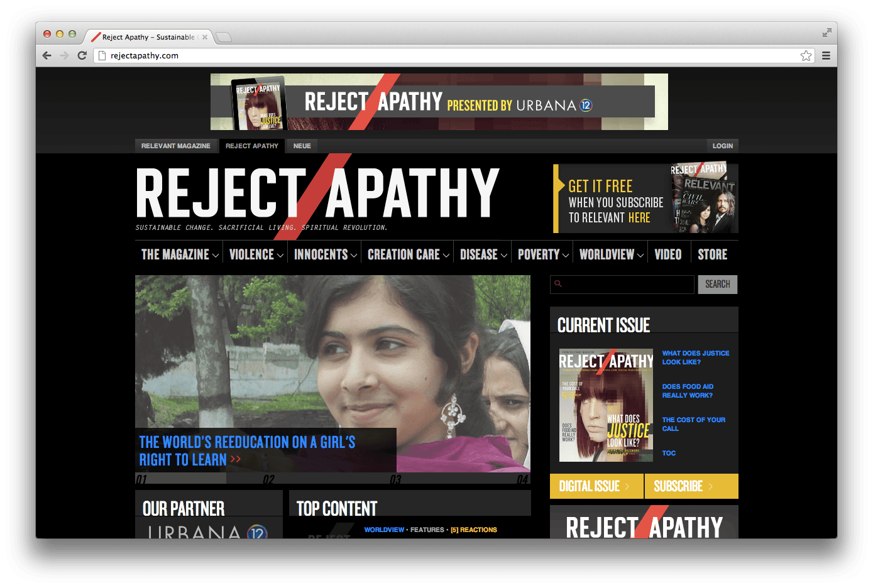
Task: Click the Digital Issue yellow button
Action: [x=596, y=486]
